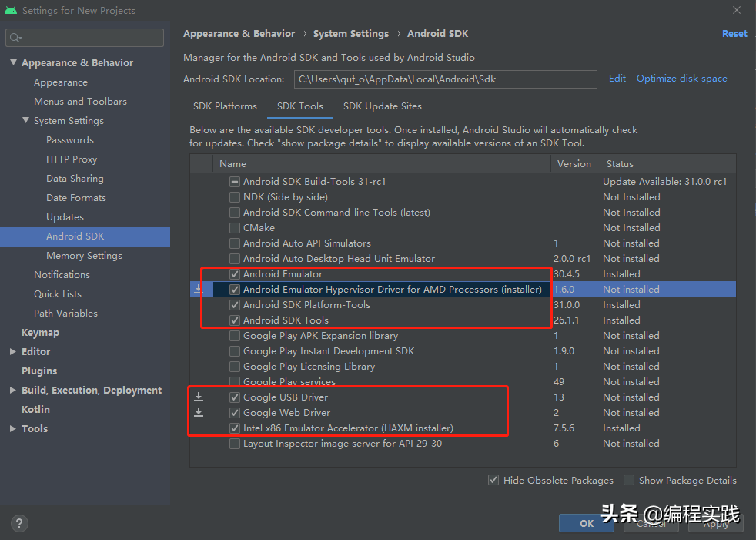The height and width of the screenshot is (540, 756).
Task: Uncheck Hide Obsolete Packages
Action: (493, 480)
